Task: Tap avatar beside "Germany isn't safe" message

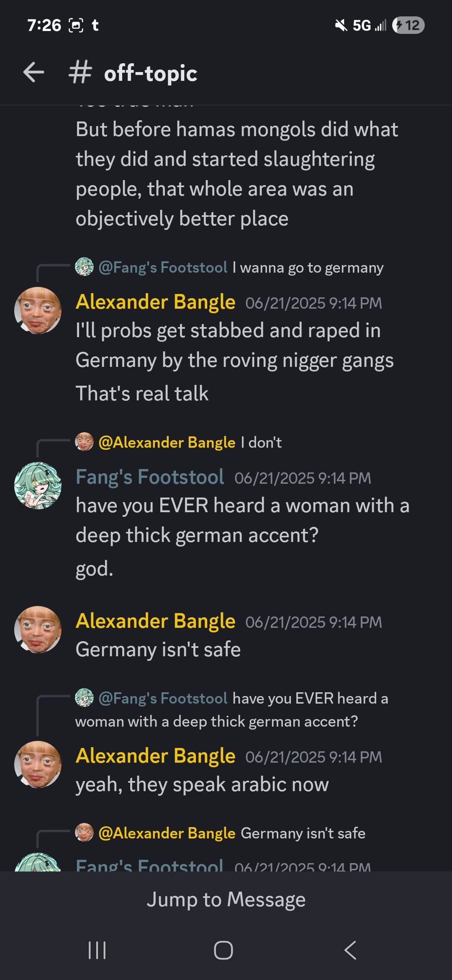Action: (38, 629)
